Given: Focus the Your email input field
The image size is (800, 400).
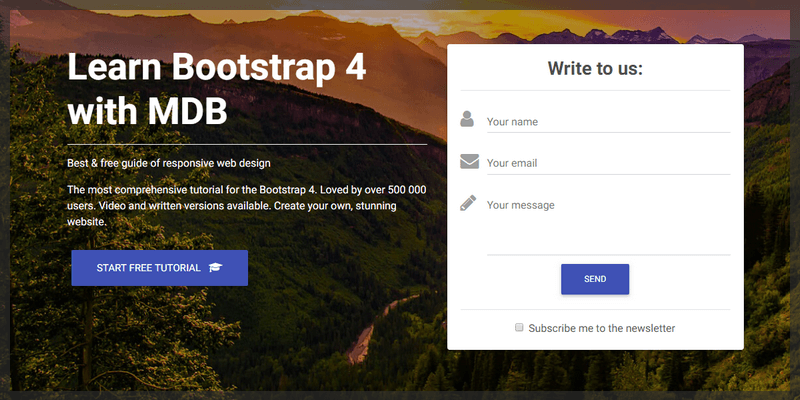Looking at the screenshot, I should click(x=608, y=163).
